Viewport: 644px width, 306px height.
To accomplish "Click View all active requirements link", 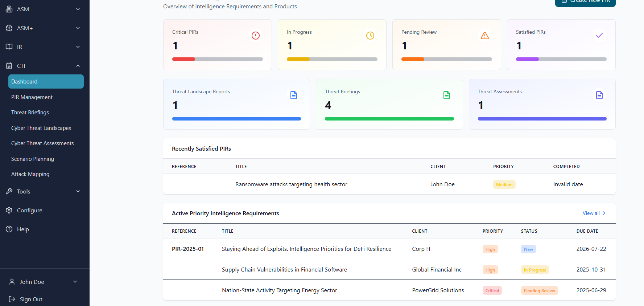I will tap(594, 213).
